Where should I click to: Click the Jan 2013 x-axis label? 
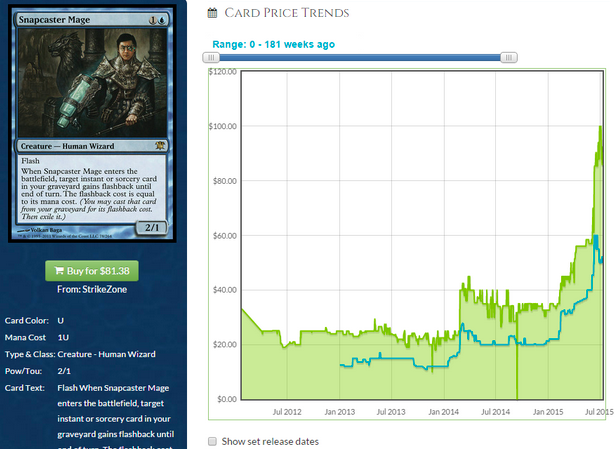(340, 412)
